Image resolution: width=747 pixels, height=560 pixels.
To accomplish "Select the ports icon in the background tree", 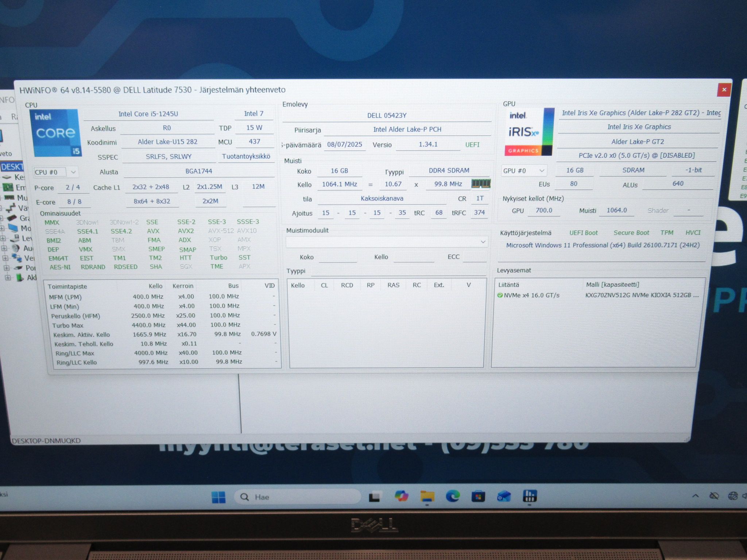I will tap(18, 268).
